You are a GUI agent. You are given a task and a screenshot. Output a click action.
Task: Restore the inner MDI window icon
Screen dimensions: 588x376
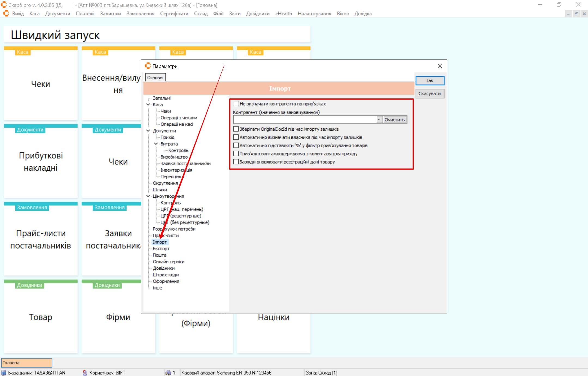(576, 14)
